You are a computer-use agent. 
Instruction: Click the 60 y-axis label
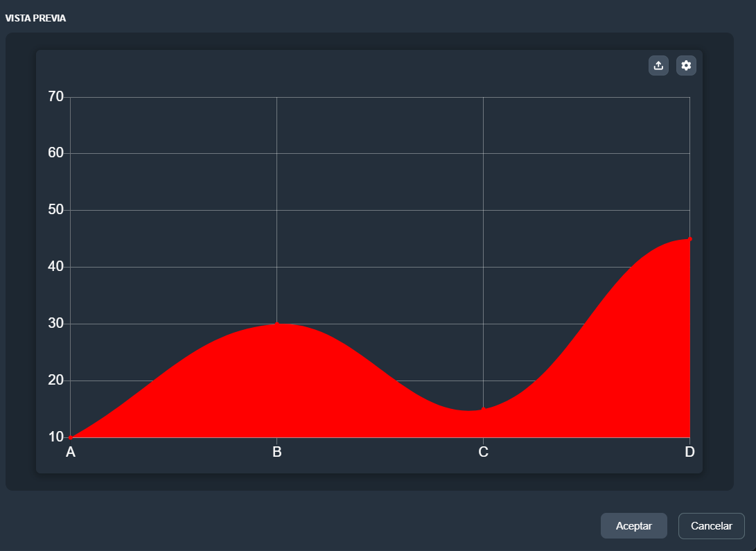[56, 153]
